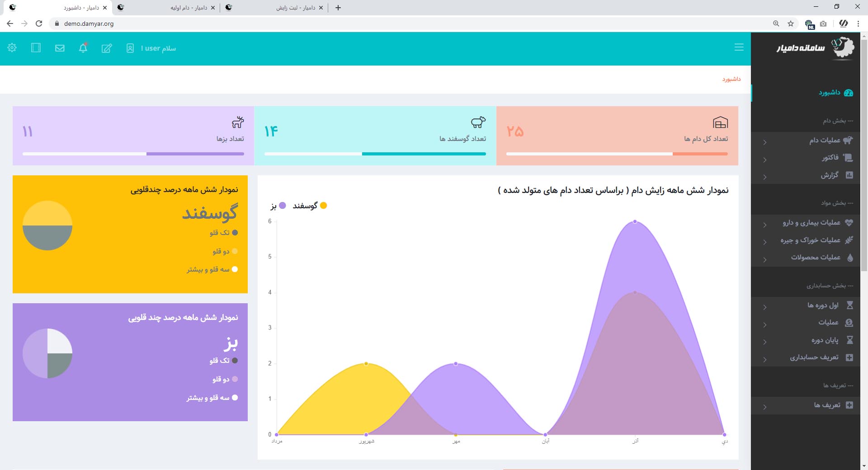
Task: Click the داشبورد breadcrumb link
Action: (731, 79)
